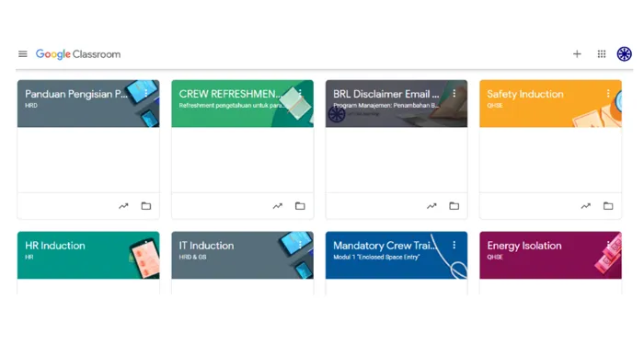The width and height of the screenshot is (644, 345).
Task: Open Drive folder for Safety Induction class
Action: pyautogui.click(x=608, y=206)
